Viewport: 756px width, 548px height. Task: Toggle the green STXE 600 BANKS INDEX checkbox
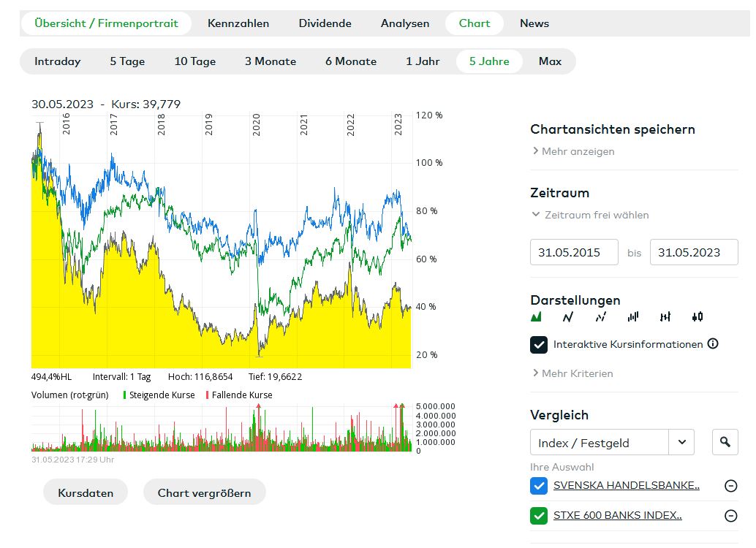click(x=539, y=516)
